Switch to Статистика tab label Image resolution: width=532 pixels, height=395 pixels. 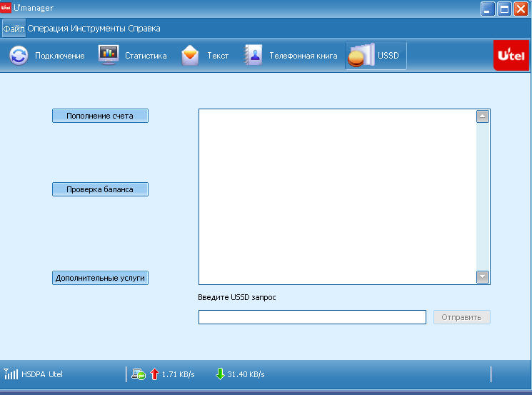click(x=146, y=56)
